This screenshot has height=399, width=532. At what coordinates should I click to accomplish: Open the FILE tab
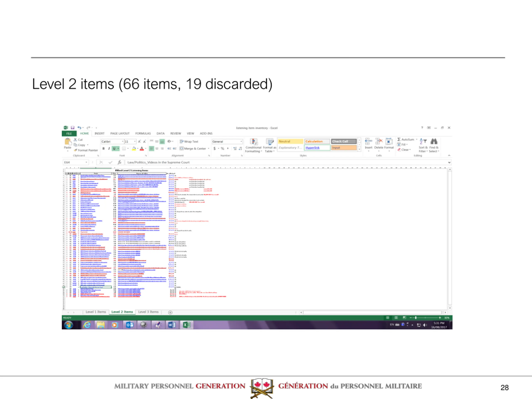point(69,133)
